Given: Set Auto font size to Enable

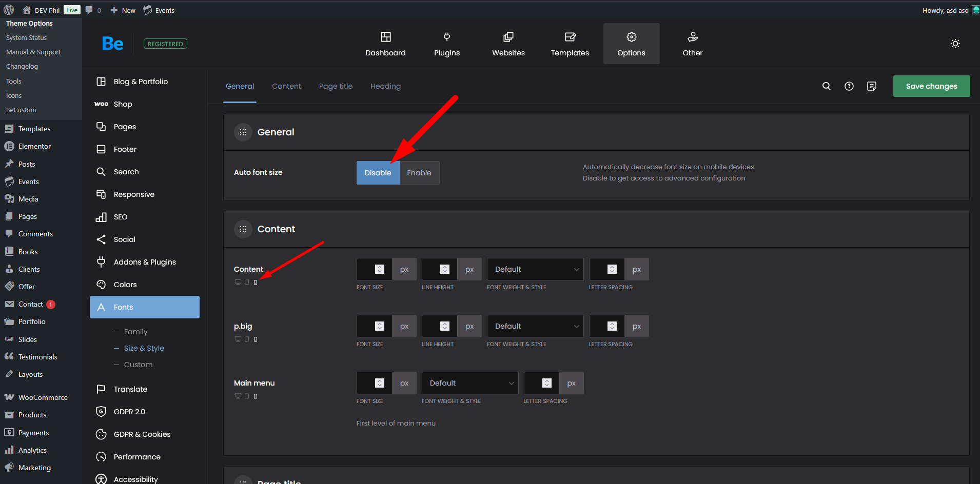Looking at the screenshot, I should pos(419,173).
